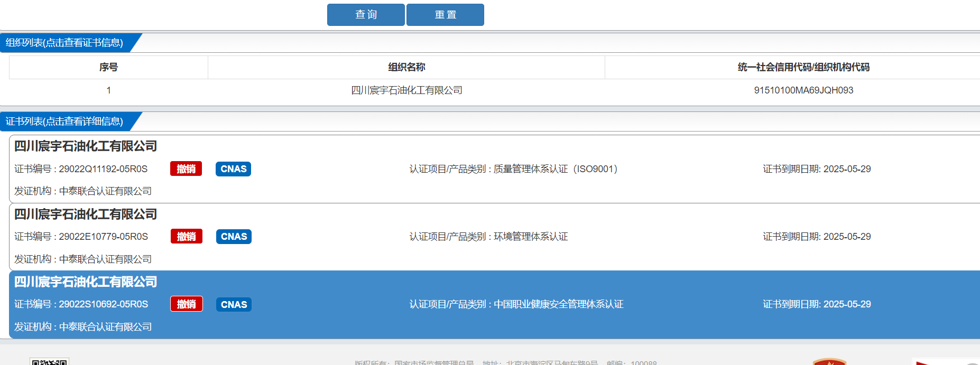Click CNAS badge on 29022S10692-05R0S certificate
The height and width of the screenshot is (365, 980).
(x=234, y=304)
